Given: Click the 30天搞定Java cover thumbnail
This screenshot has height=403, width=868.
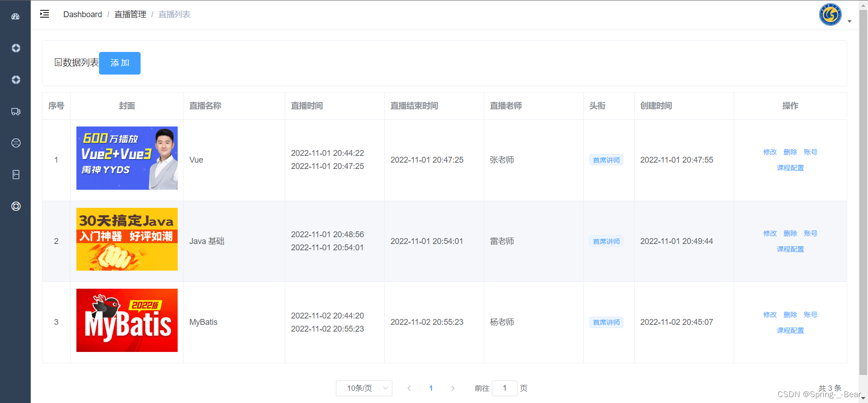Looking at the screenshot, I should pyautogui.click(x=127, y=239).
